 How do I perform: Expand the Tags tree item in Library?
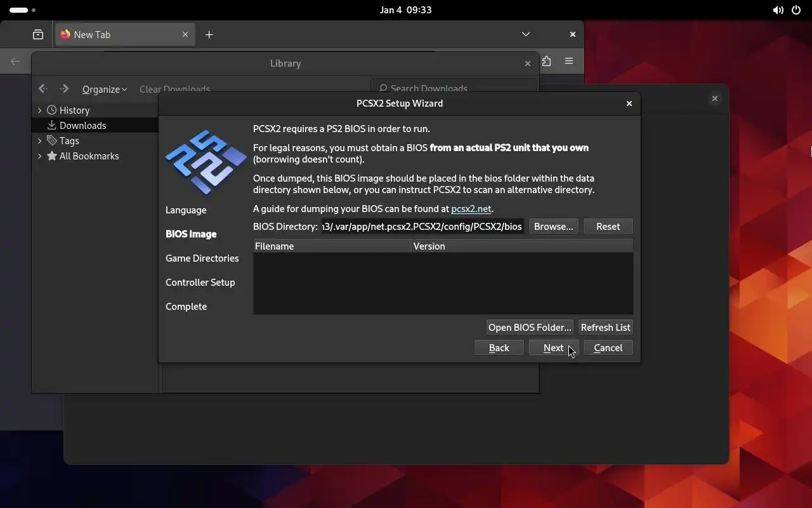(x=39, y=140)
